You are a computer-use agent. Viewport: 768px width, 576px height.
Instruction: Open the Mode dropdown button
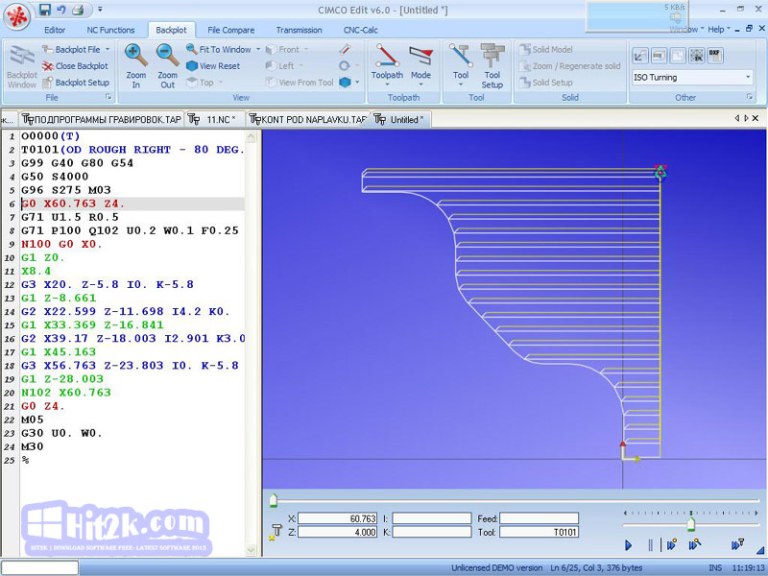[421, 66]
